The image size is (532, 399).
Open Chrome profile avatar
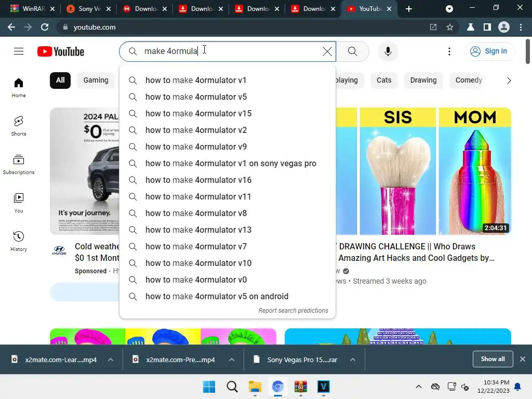(x=504, y=27)
